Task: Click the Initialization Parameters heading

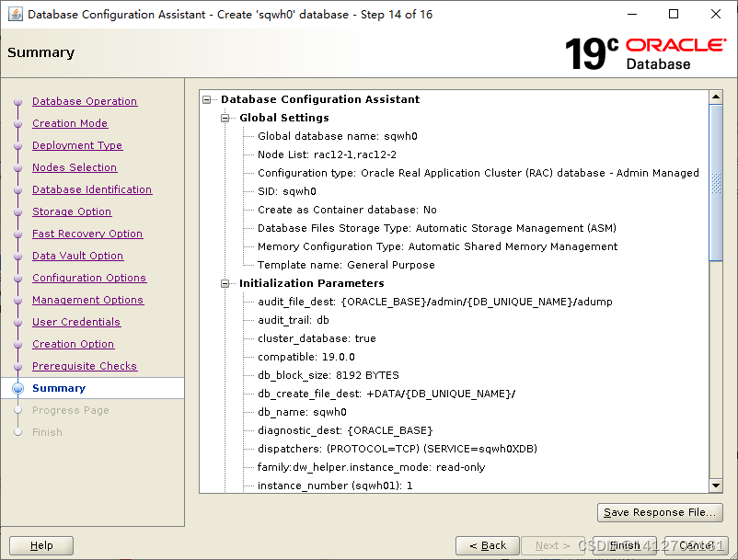Action: (x=312, y=283)
